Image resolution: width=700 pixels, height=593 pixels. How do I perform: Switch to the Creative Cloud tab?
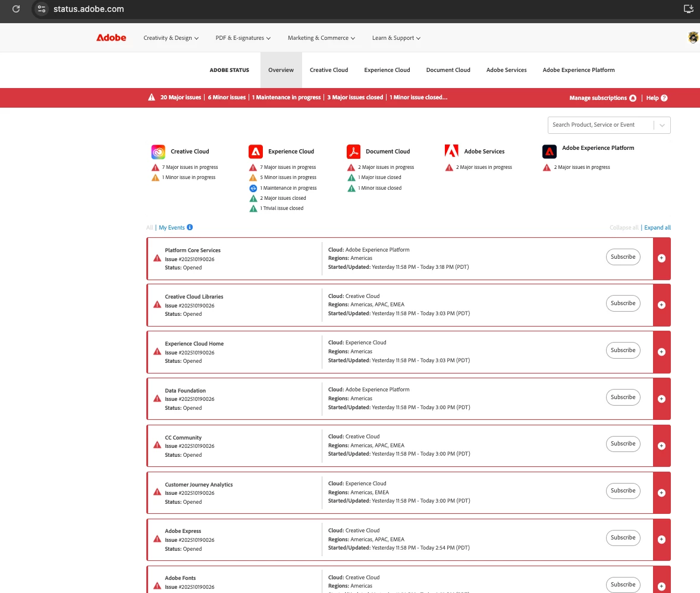point(329,70)
